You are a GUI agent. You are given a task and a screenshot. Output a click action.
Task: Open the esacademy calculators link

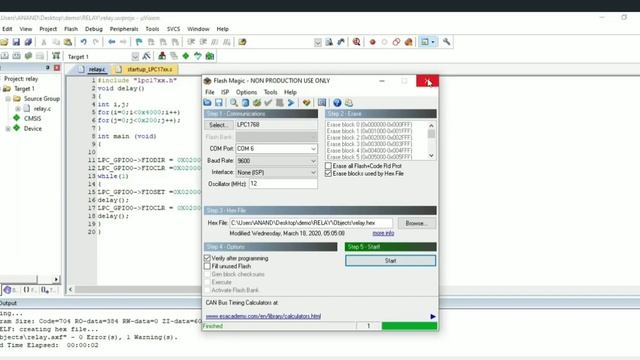(x=263, y=316)
